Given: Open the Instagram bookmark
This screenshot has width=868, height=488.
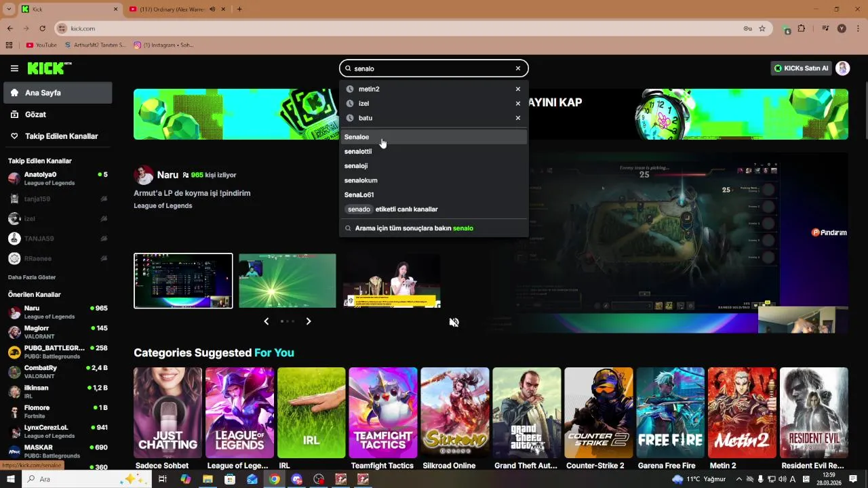Looking at the screenshot, I should [x=163, y=45].
